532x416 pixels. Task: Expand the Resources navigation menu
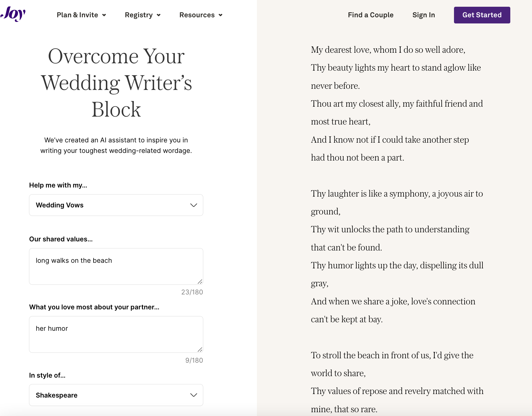[197, 15]
